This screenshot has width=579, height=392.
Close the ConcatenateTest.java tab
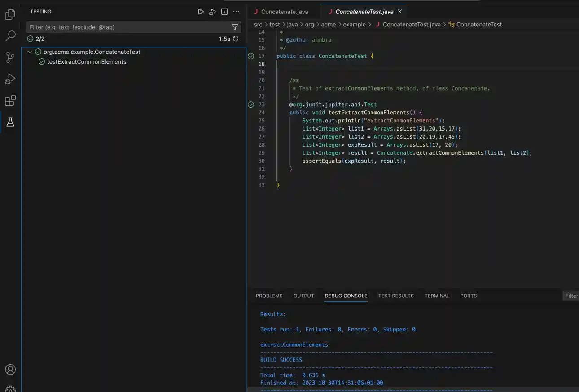399,11
